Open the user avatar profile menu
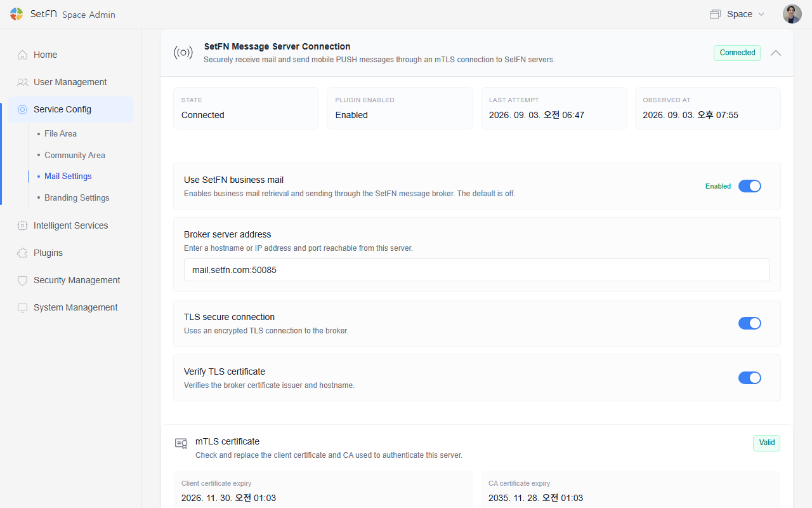The height and width of the screenshot is (508, 812). tap(792, 14)
